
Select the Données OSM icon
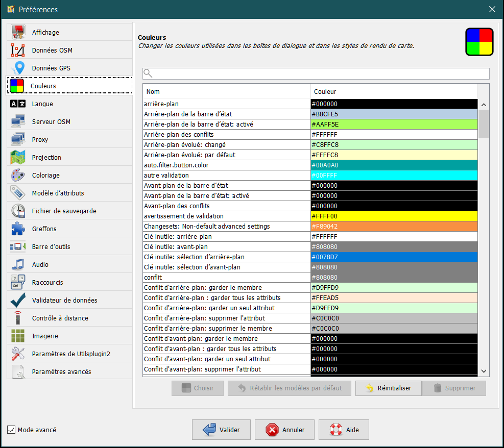[x=18, y=51]
